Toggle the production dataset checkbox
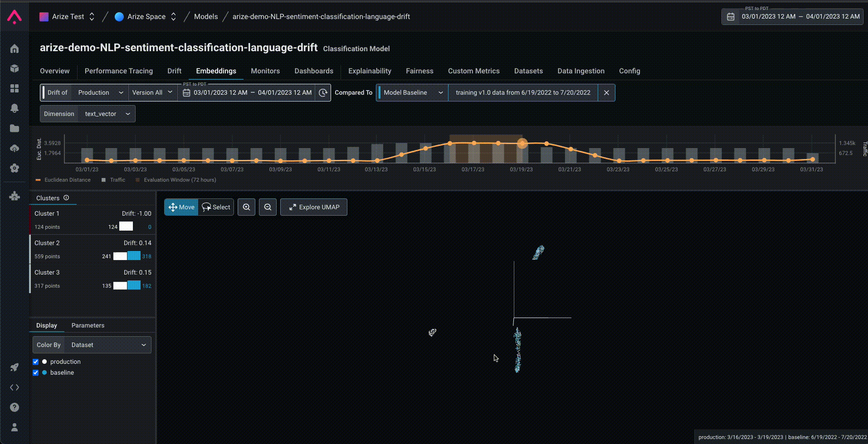The height and width of the screenshot is (444, 868). 35,362
